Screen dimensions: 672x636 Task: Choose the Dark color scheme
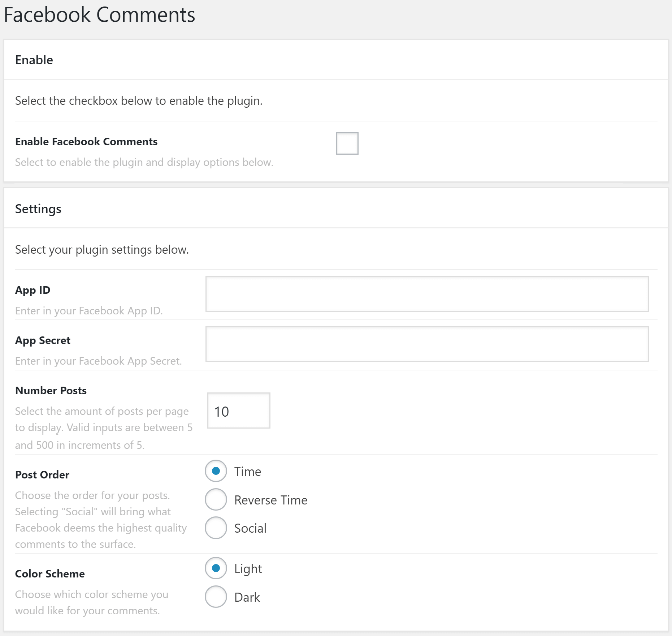(216, 597)
